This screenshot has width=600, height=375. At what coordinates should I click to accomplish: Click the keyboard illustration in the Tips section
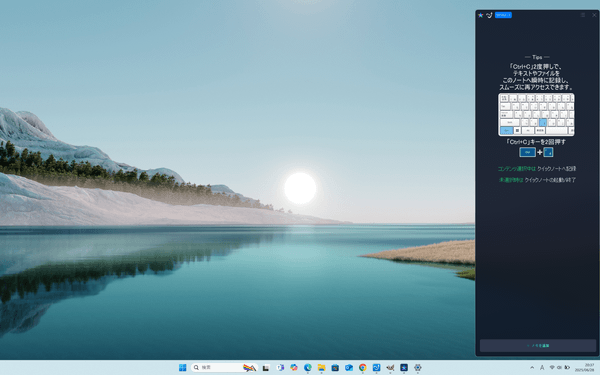coord(536,114)
